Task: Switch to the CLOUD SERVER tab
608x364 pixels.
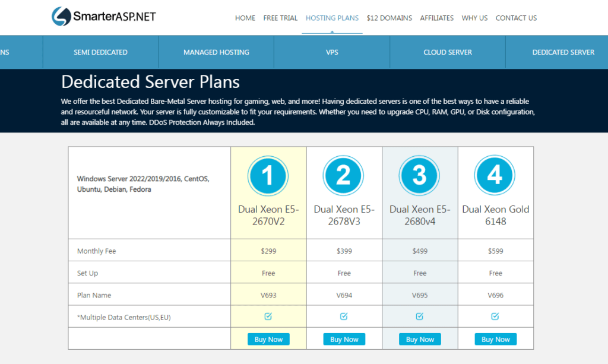Action: [x=447, y=52]
